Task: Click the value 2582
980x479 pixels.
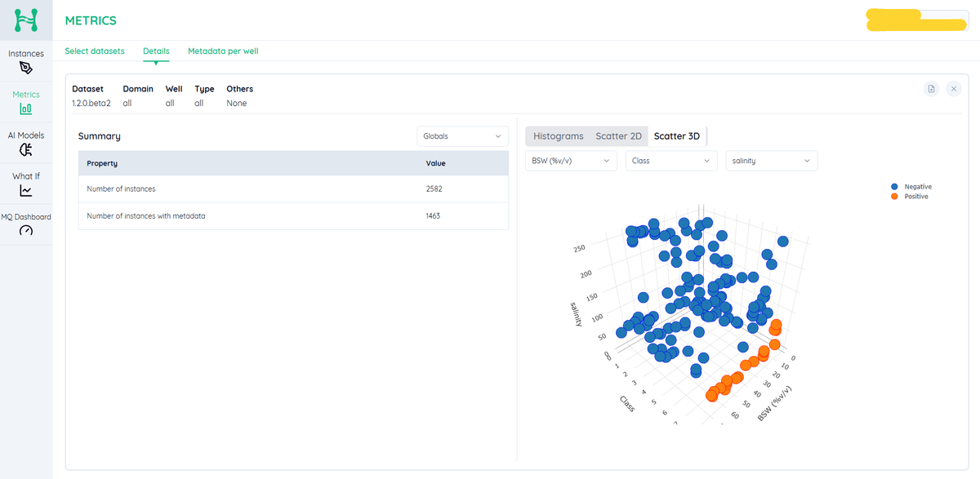Action: point(434,189)
